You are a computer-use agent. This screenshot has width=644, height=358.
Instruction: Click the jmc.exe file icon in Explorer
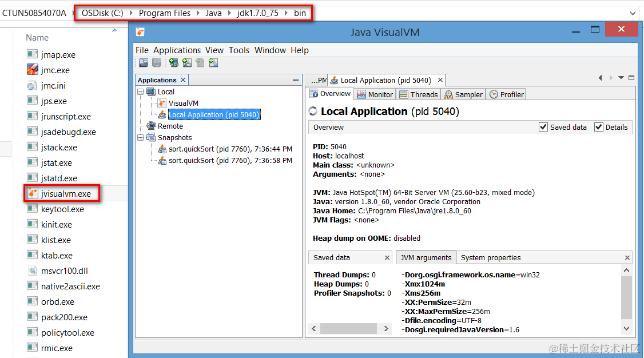coord(33,70)
